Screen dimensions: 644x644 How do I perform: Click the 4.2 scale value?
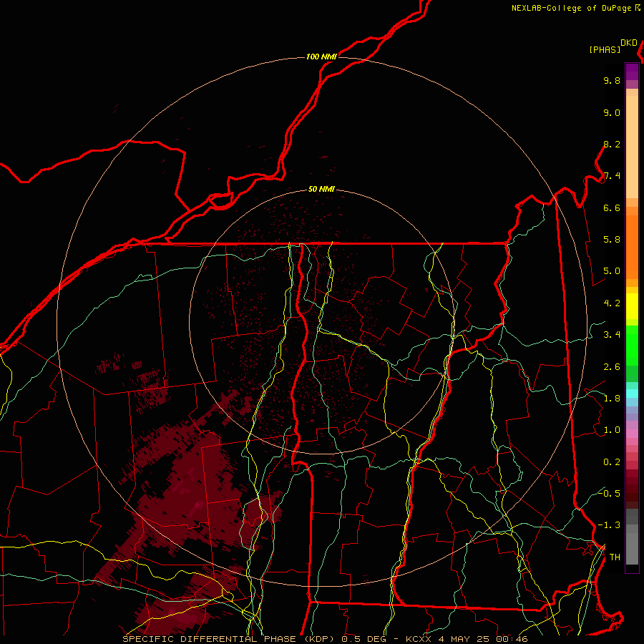coord(612,303)
